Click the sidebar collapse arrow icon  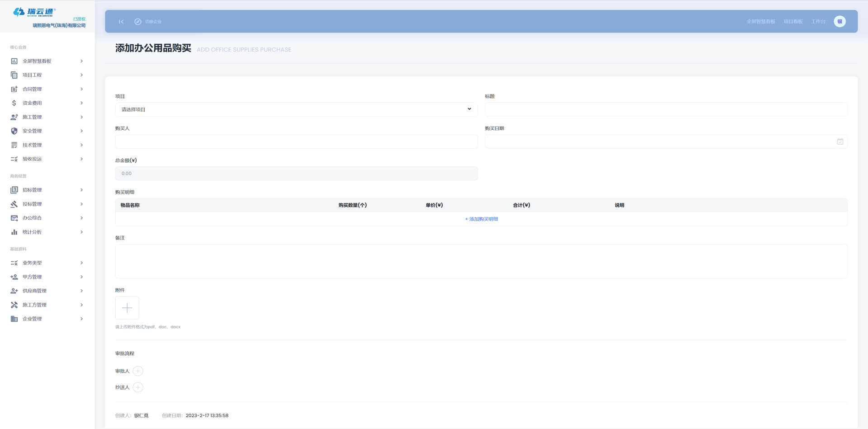(121, 22)
